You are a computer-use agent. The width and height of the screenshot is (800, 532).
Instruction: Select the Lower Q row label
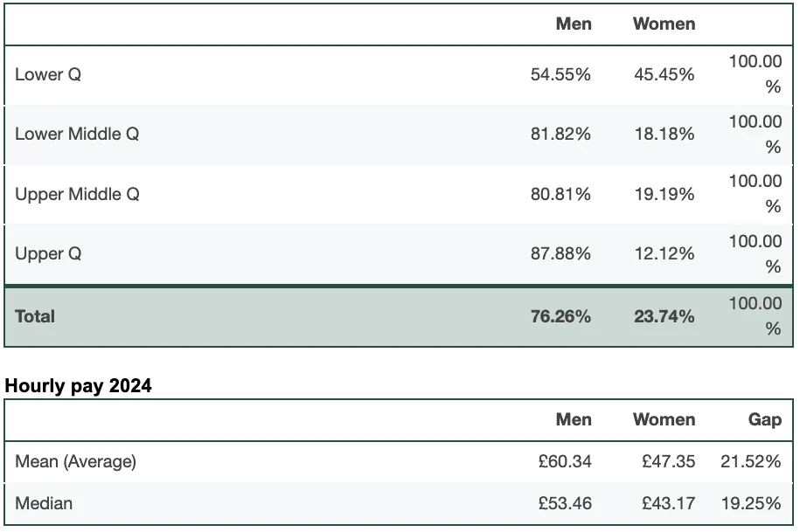[x=48, y=74]
